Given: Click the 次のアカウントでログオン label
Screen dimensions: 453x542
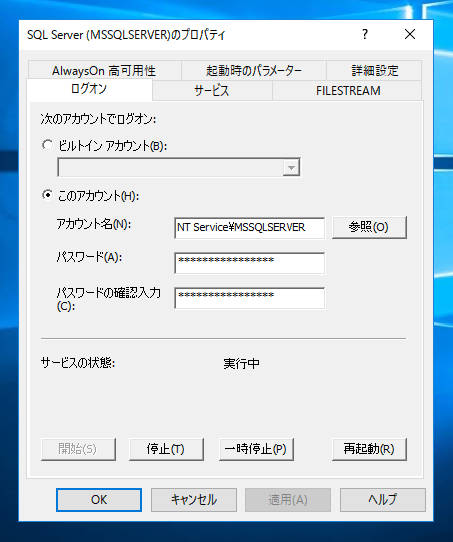Looking at the screenshot, I should pos(98,119).
